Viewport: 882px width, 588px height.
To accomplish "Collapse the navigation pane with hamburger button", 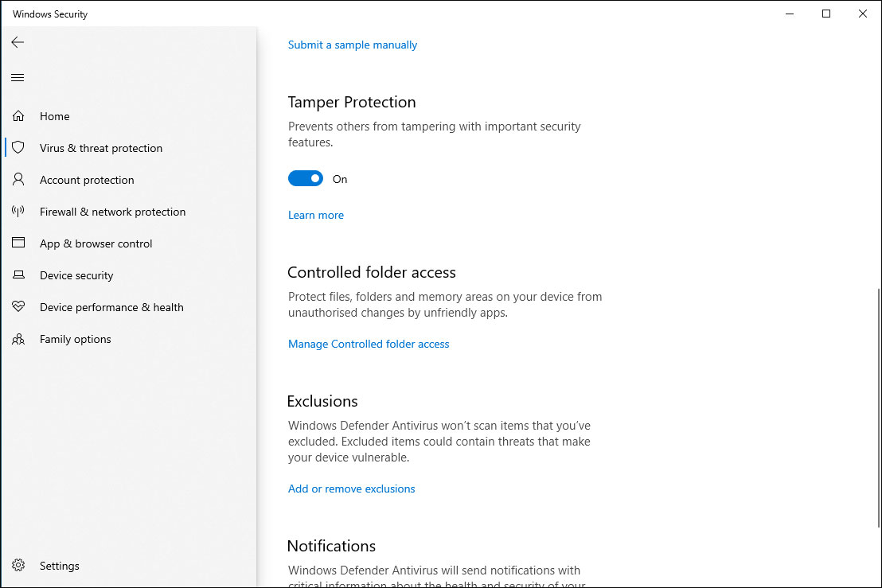I will pos(18,77).
